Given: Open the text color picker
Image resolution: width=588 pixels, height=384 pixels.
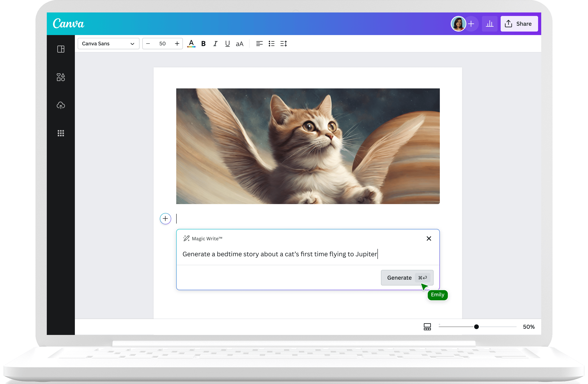Looking at the screenshot, I should [x=191, y=44].
